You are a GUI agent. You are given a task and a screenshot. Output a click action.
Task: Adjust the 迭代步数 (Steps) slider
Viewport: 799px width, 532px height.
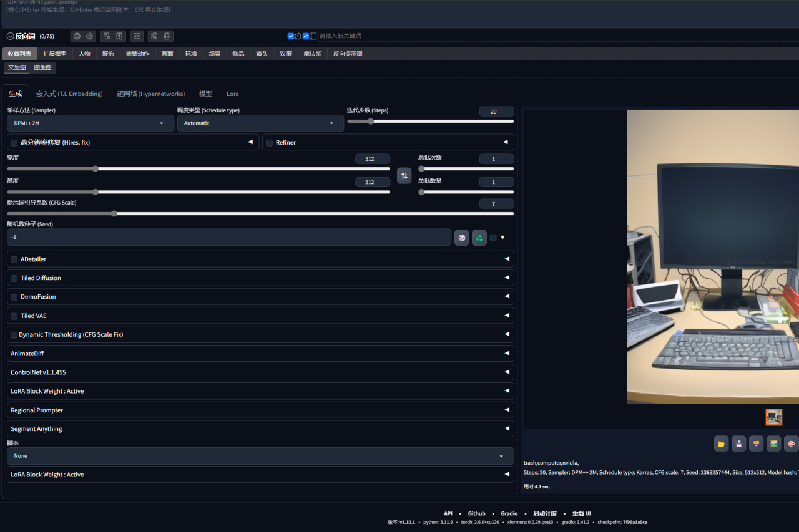(430, 122)
